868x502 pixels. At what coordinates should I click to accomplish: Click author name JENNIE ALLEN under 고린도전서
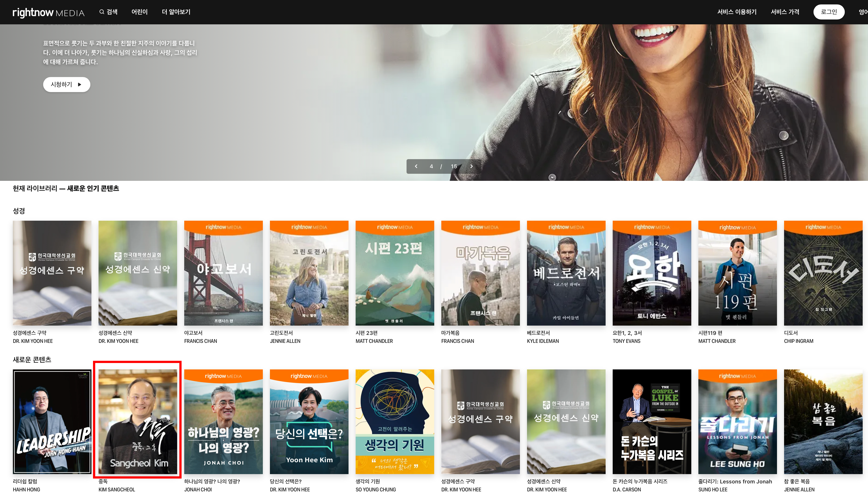coord(285,341)
